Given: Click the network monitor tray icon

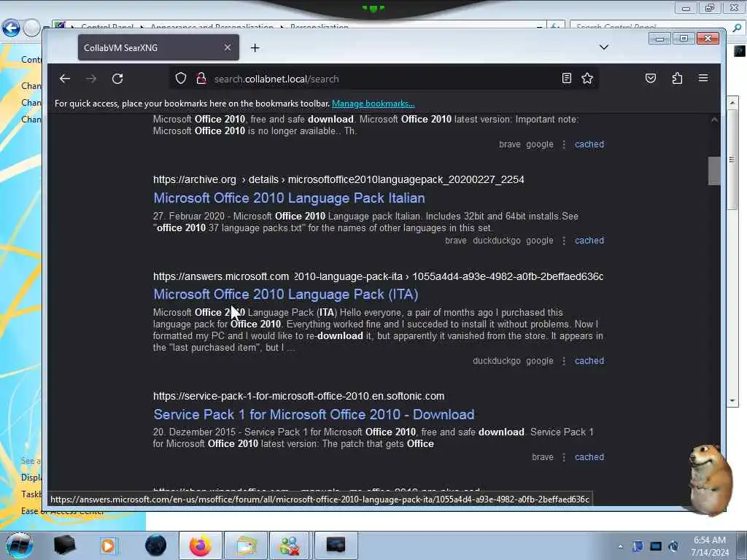Looking at the screenshot, I should tap(656, 546).
